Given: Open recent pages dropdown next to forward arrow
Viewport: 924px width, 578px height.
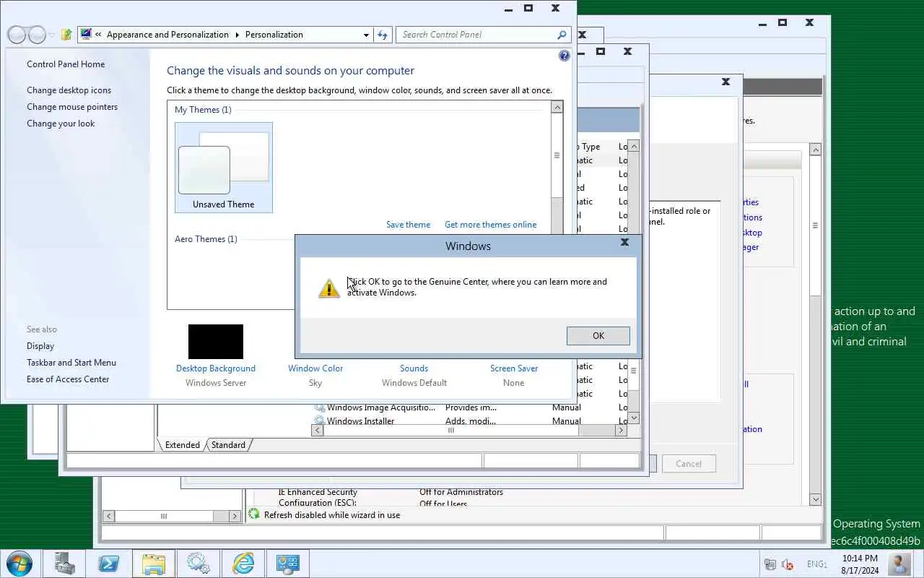Looking at the screenshot, I should (52, 35).
